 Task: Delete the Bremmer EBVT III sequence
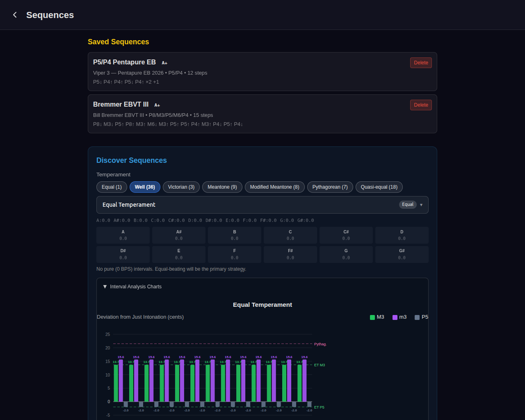tap(421, 105)
